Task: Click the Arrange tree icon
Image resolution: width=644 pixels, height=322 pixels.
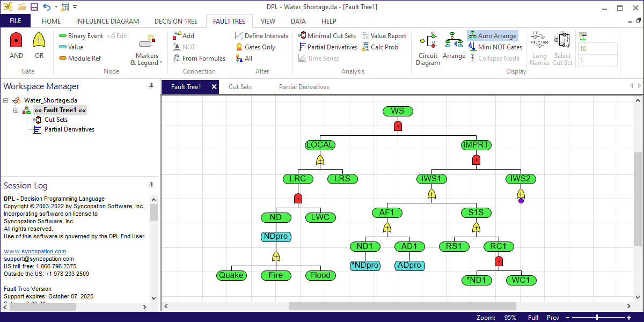Action: click(454, 48)
